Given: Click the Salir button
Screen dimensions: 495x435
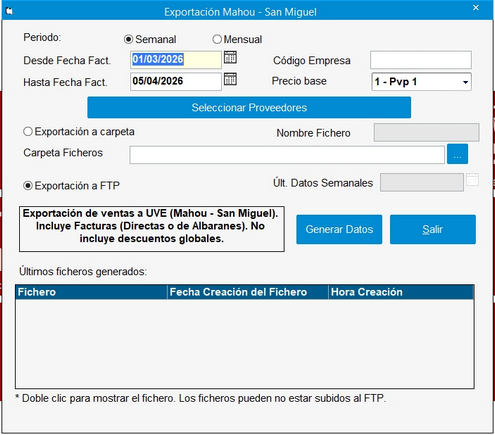Looking at the screenshot, I should coord(433,229).
